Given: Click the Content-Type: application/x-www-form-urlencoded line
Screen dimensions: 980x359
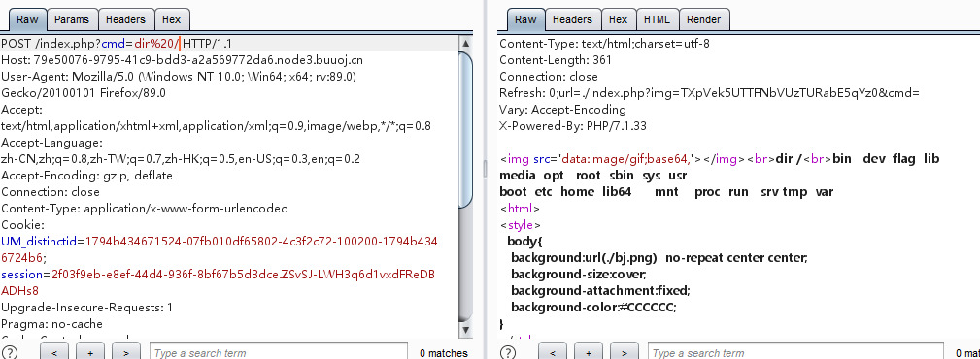Looking at the screenshot, I should click(x=145, y=208).
